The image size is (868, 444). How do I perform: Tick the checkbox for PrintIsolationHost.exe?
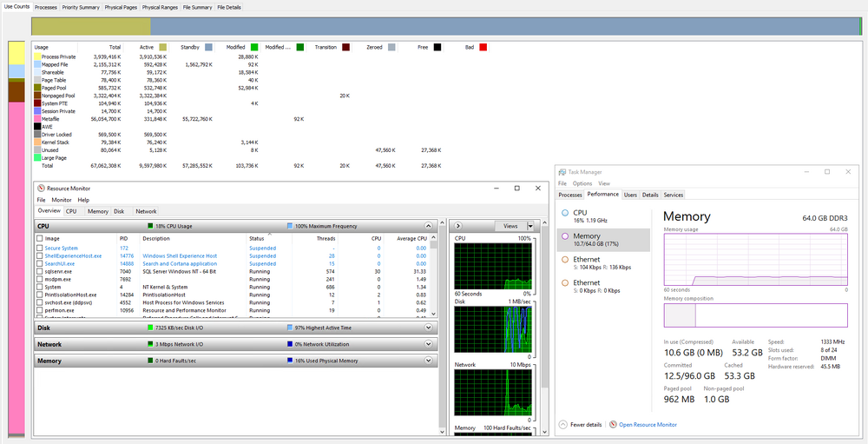coord(39,295)
